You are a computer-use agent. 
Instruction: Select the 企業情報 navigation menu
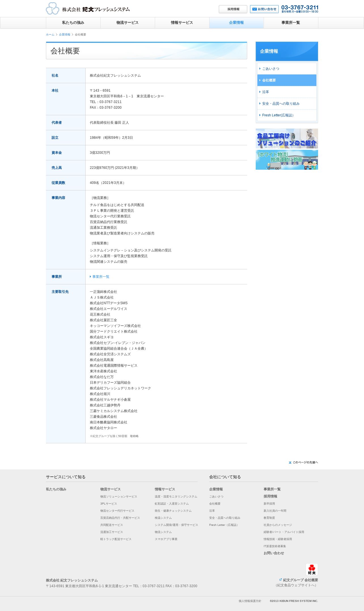click(236, 23)
